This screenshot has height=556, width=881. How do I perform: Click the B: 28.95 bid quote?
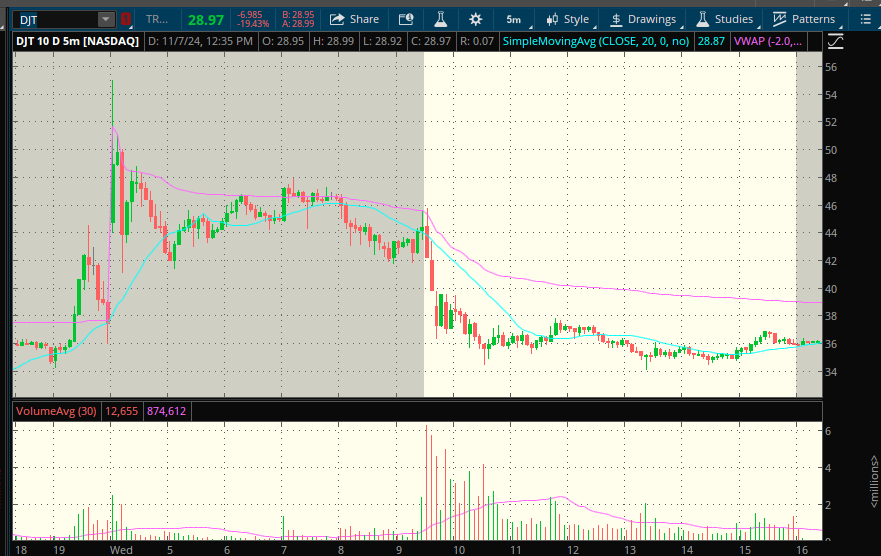(x=298, y=15)
